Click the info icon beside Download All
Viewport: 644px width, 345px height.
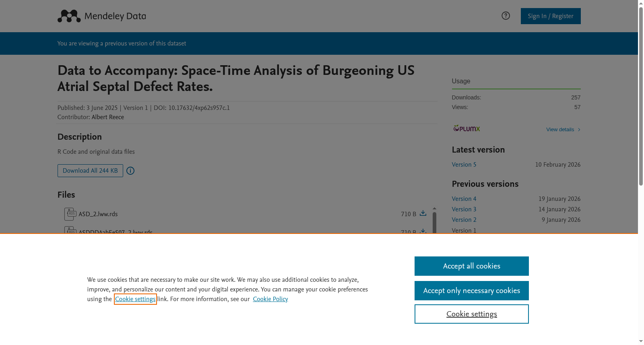pyautogui.click(x=130, y=171)
